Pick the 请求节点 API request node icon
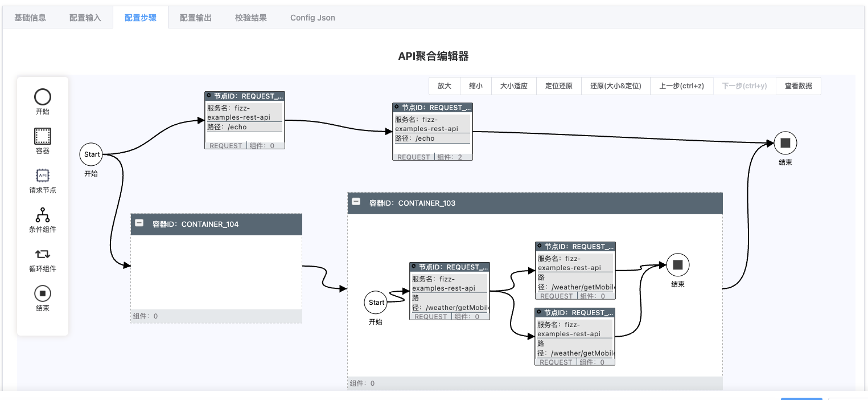Screen dimensions: 868x400 pos(43,175)
